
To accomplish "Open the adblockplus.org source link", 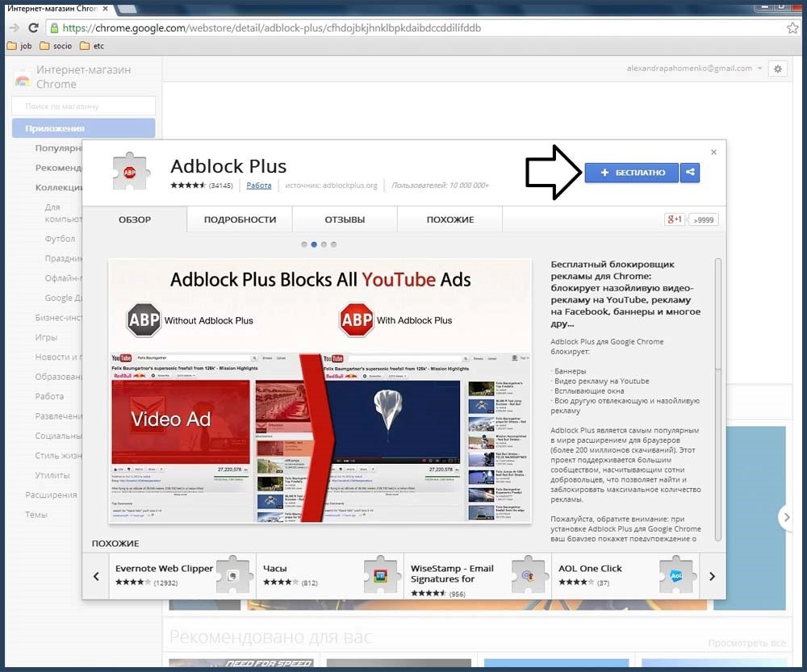I will (331, 186).
